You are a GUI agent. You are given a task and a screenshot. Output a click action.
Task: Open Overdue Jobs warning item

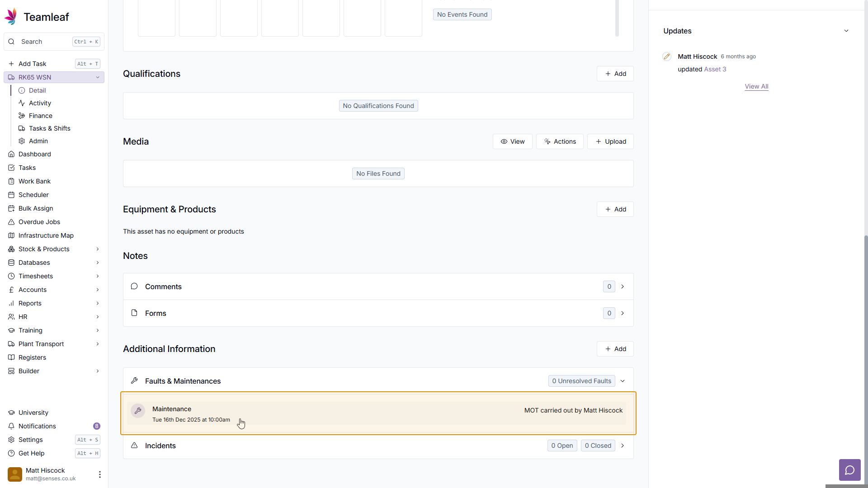click(x=39, y=222)
